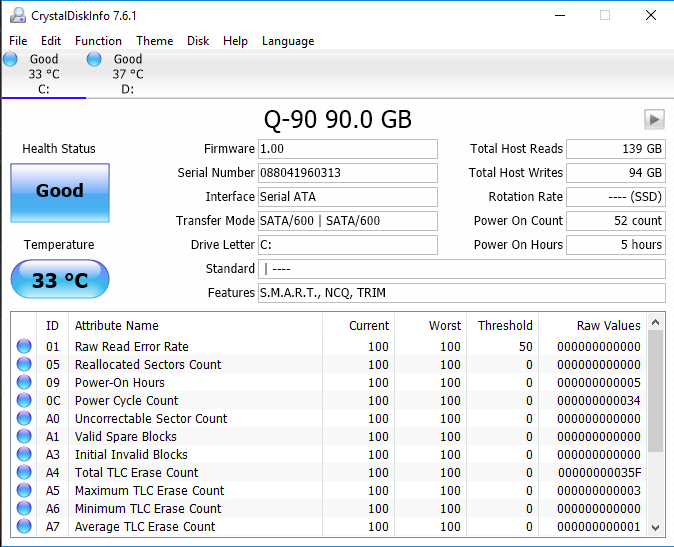The height and width of the screenshot is (547, 674).
Task: Click the Raw Read Error Rate status icon
Action: coord(24,347)
